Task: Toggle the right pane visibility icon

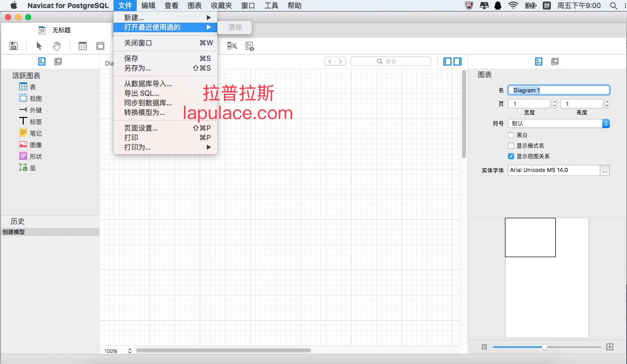Action: (x=458, y=62)
